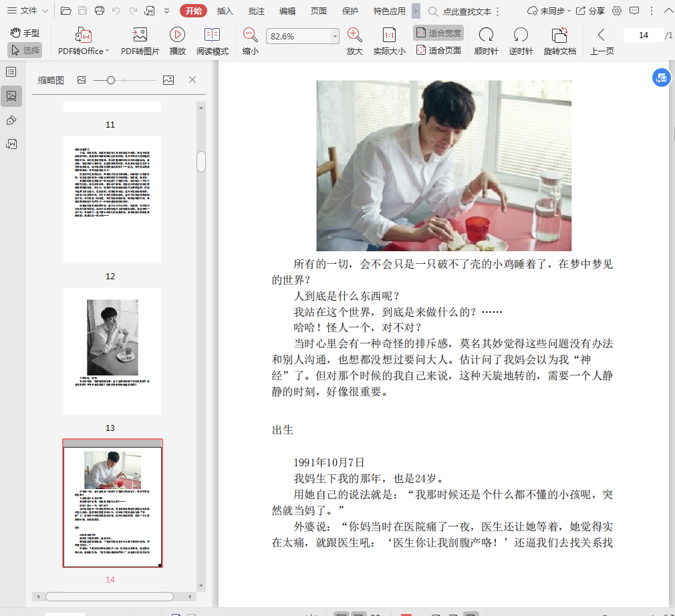Click thumbnail panel scroll right arrow

point(190,597)
